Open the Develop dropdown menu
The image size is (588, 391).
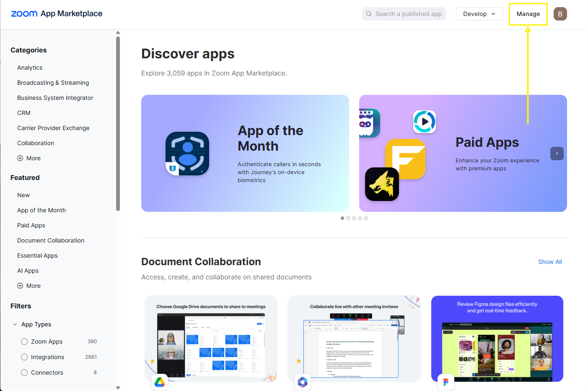coord(479,14)
